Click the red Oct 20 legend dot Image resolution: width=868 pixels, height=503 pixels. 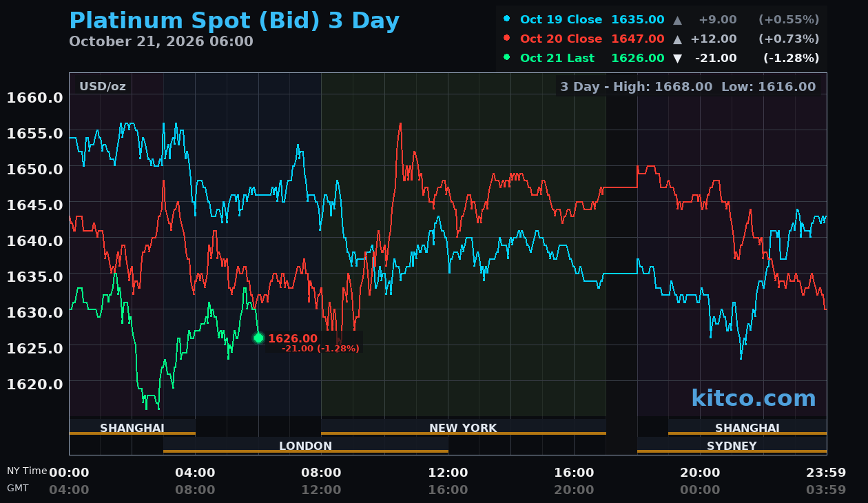tap(507, 38)
